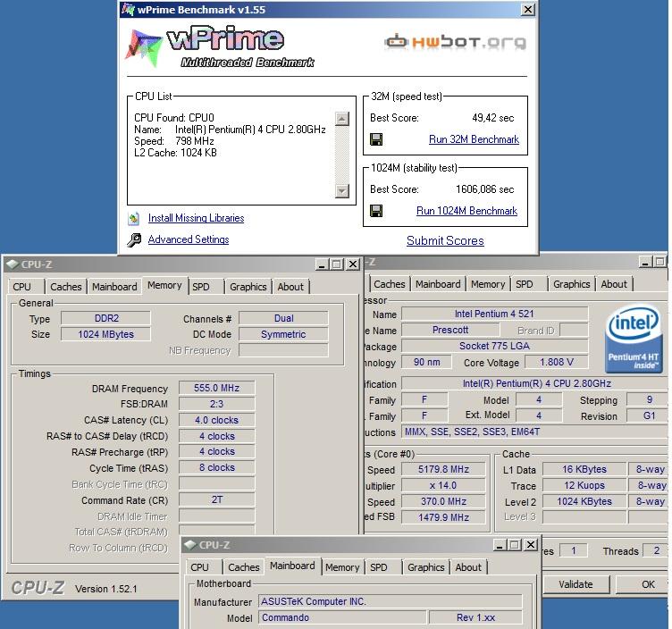Select Memory tab in Memory window
672x629 pixels.
tap(164, 285)
